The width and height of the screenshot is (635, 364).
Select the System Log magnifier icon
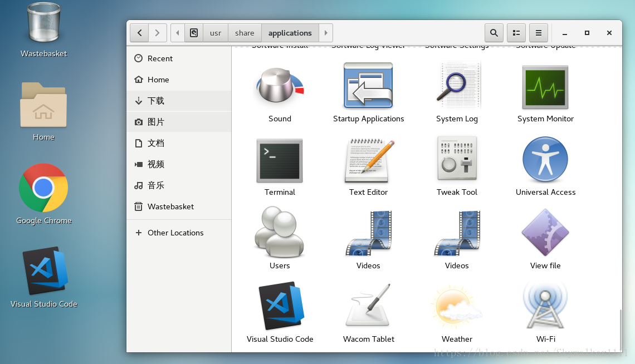click(458, 85)
